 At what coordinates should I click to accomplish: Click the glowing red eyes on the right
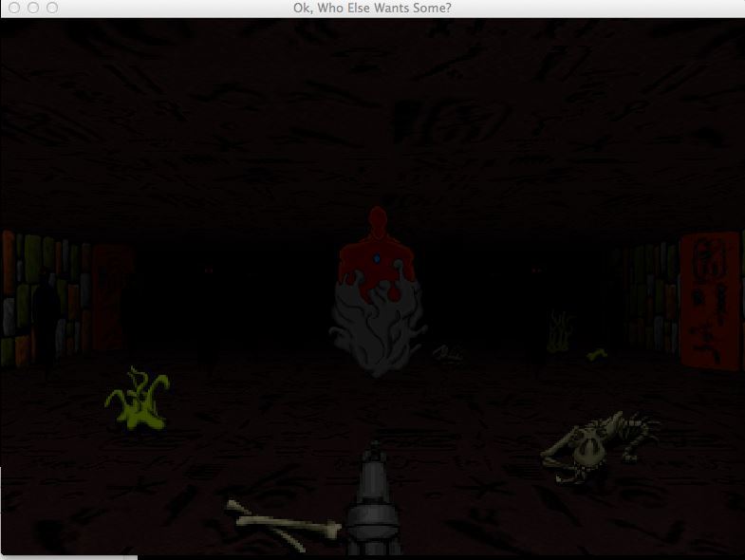click(x=536, y=271)
